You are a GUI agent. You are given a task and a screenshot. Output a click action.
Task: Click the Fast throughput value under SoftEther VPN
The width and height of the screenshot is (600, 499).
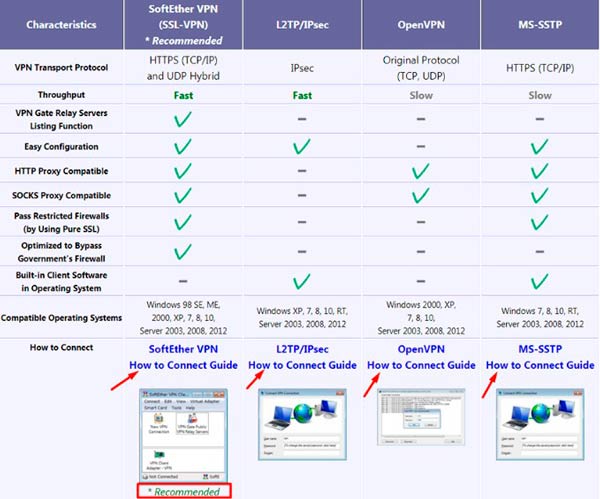183,95
